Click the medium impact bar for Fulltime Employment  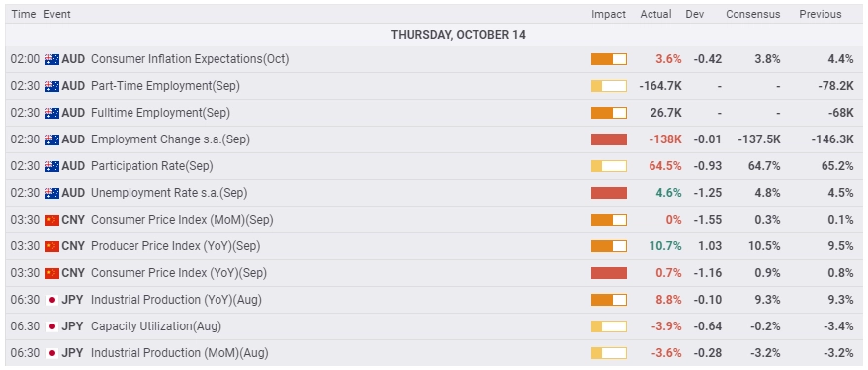tap(608, 113)
